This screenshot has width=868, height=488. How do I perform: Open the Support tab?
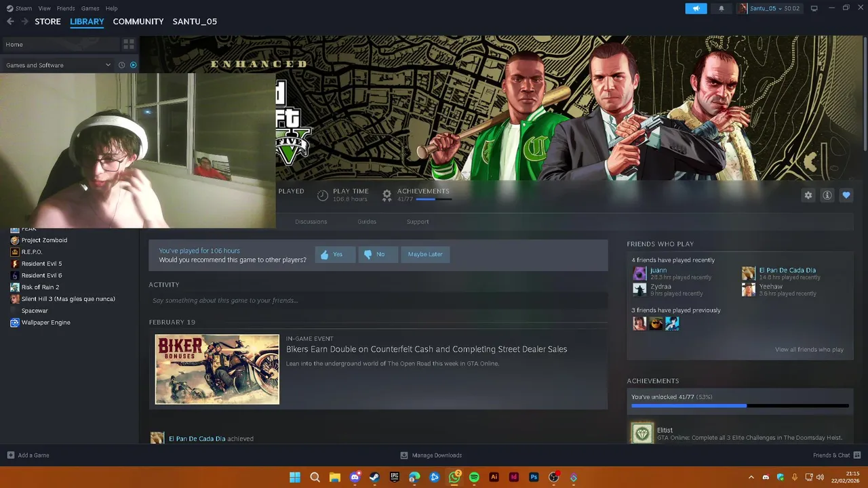point(418,222)
